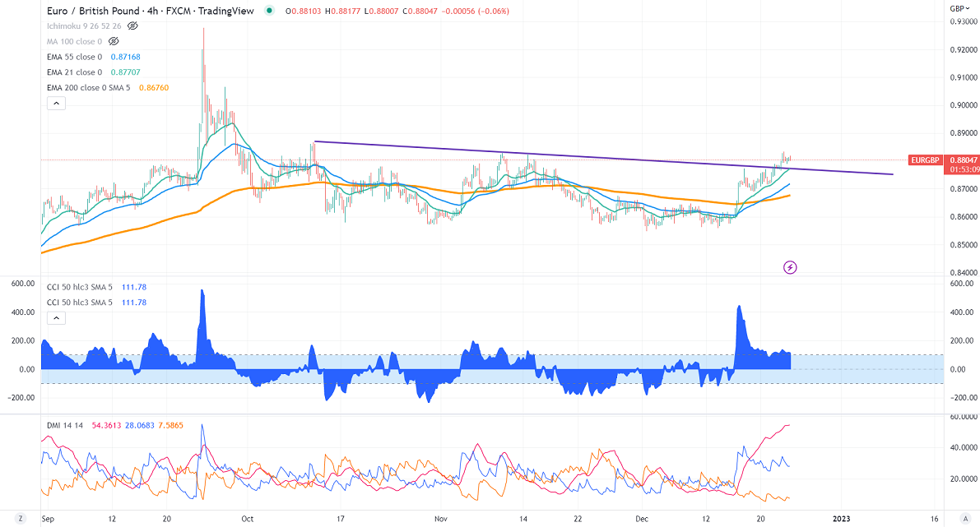
Task: Open the GBP currency dropdown
Action: coord(959,8)
